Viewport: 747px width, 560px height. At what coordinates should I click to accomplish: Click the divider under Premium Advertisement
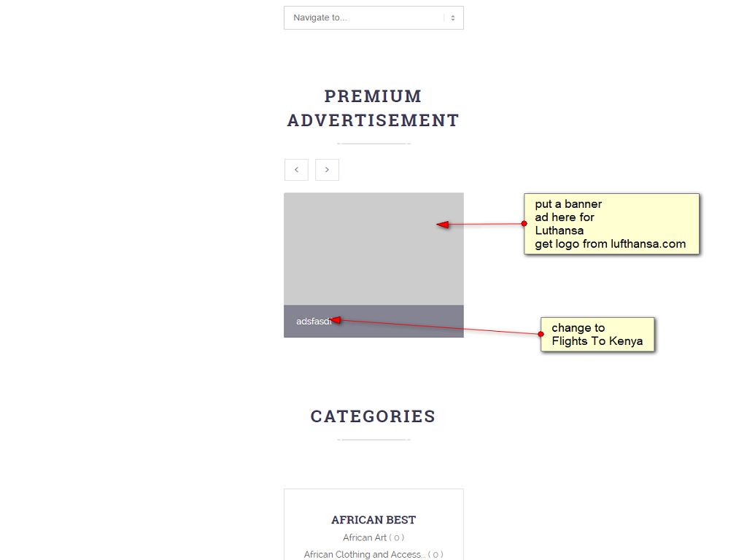click(373, 144)
